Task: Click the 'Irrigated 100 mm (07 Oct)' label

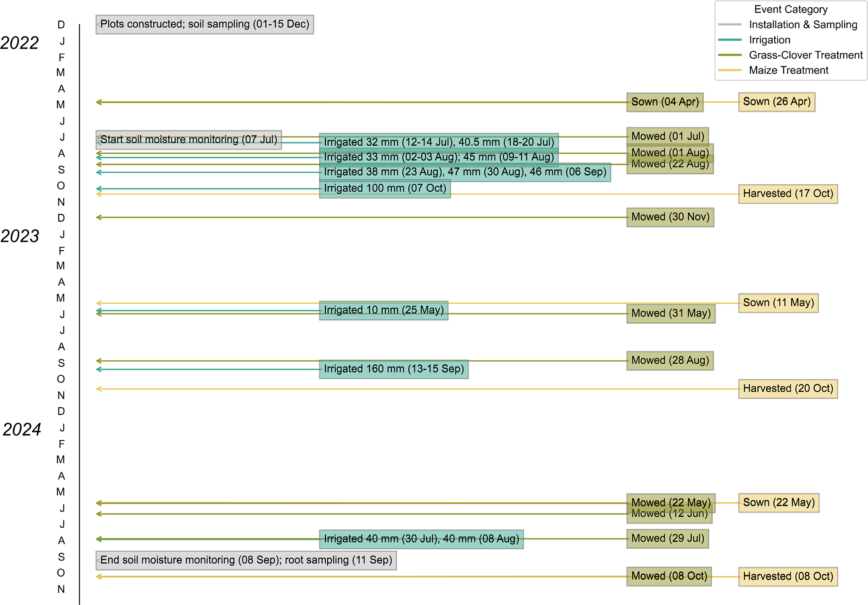Action: click(x=384, y=189)
